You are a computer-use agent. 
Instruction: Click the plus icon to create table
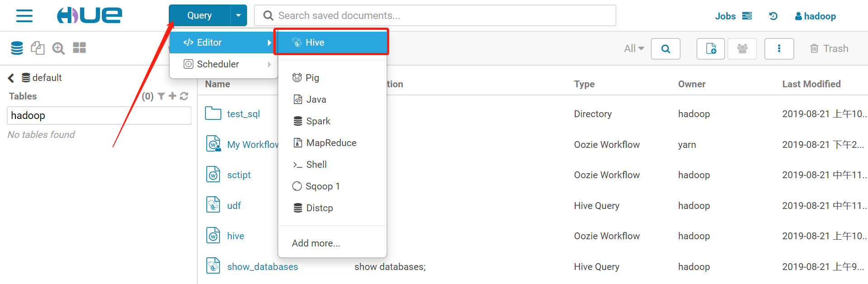[172, 96]
